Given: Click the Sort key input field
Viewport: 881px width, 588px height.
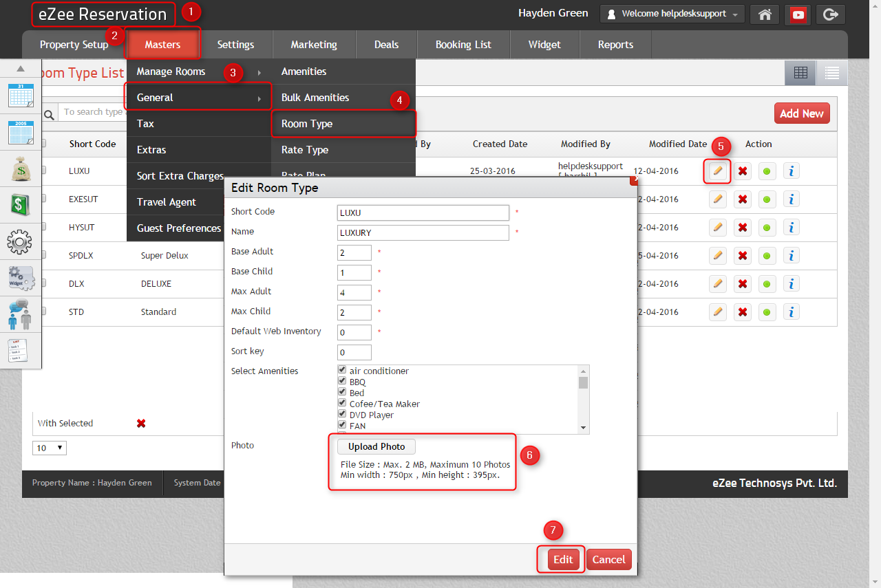Looking at the screenshot, I should 354,352.
